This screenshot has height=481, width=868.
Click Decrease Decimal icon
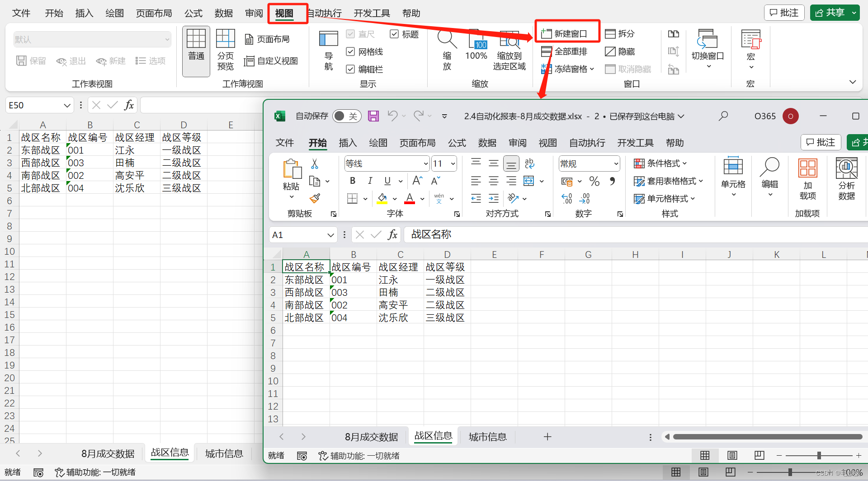coord(584,198)
